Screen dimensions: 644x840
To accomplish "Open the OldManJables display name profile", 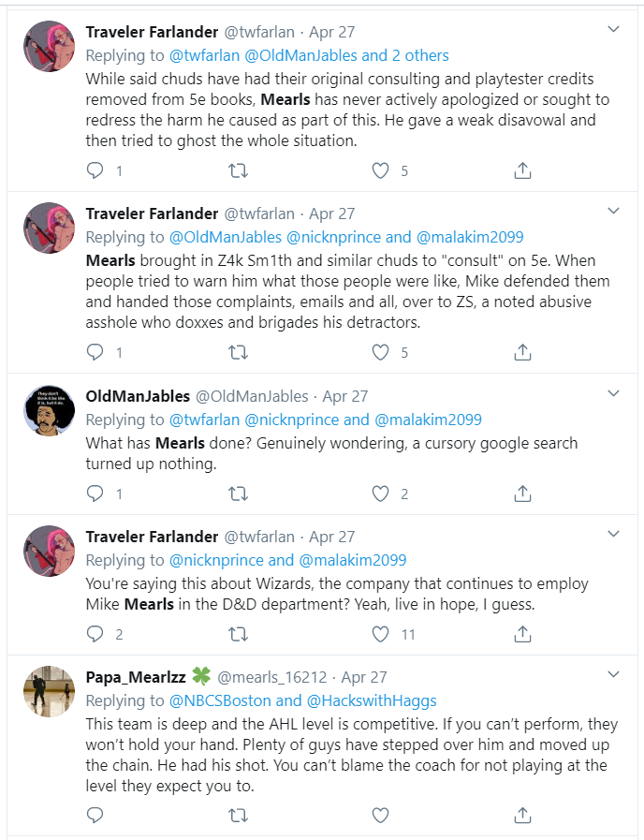I will pos(138,396).
